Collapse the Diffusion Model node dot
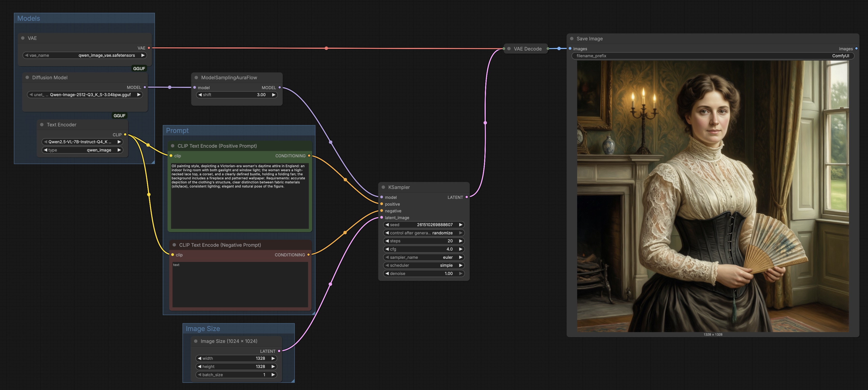868x390 pixels. pyautogui.click(x=27, y=77)
